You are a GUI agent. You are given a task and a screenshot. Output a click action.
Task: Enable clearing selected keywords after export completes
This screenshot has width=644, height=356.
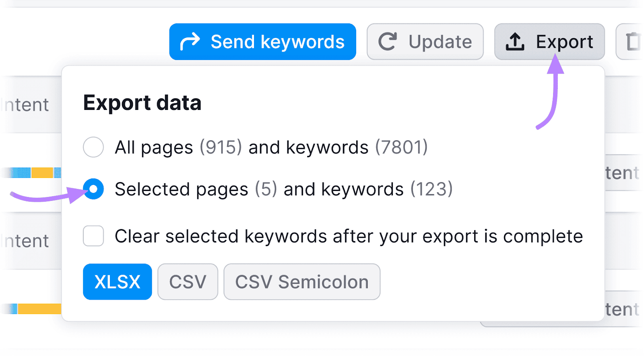(x=93, y=236)
